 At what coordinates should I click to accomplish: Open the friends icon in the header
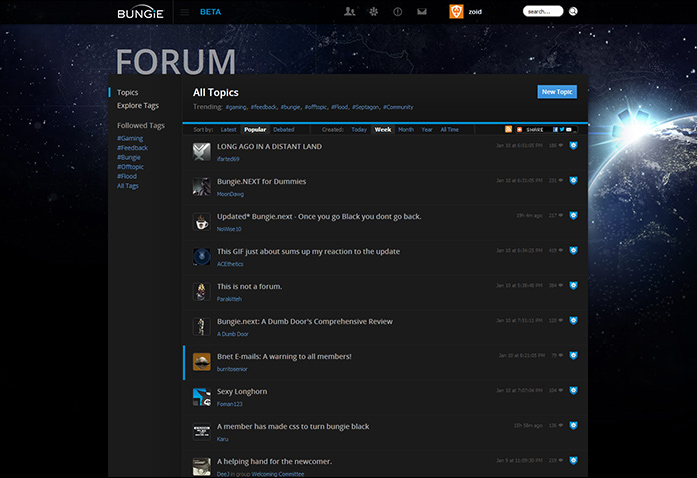coord(349,12)
